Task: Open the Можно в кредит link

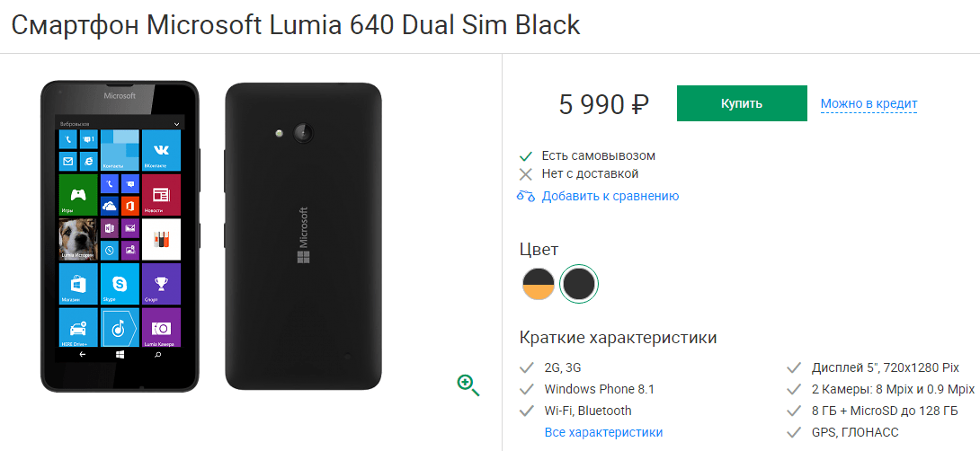Action: tap(869, 103)
